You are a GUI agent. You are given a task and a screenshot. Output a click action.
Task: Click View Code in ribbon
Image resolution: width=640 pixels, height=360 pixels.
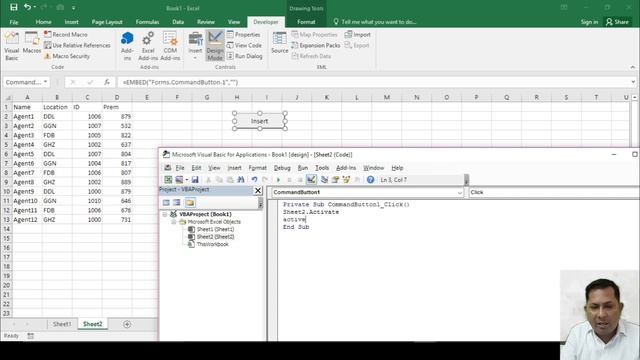(244, 45)
